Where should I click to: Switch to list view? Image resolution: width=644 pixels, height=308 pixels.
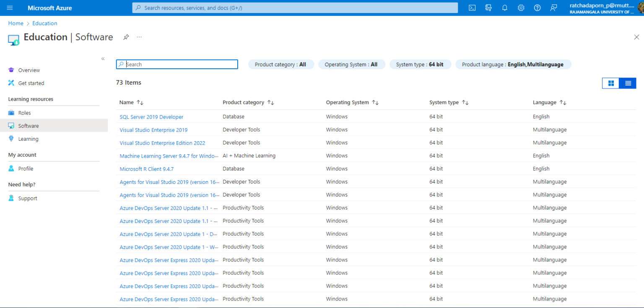[628, 83]
